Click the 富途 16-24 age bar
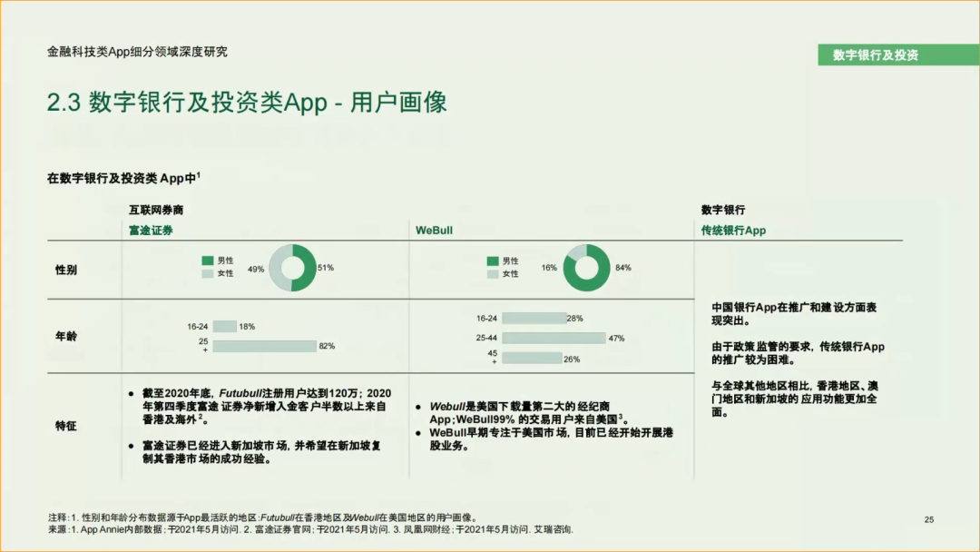Viewport: 980px width, 552px height. pos(224,326)
